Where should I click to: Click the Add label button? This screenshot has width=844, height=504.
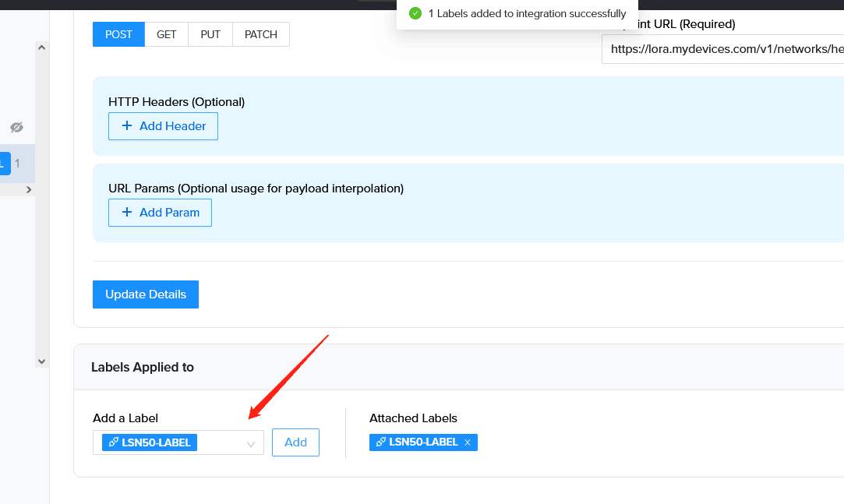click(295, 442)
